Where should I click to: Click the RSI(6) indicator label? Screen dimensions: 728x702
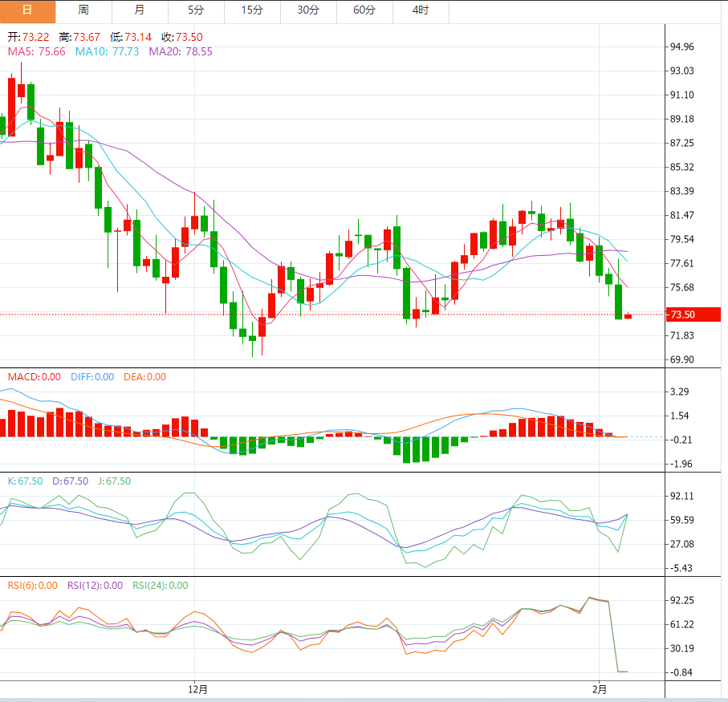[32, 586]
